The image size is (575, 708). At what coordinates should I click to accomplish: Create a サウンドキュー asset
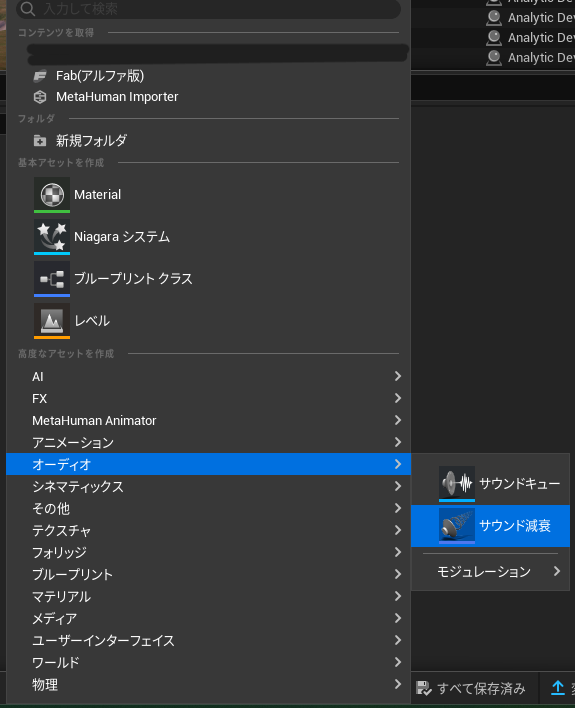(491, 484)
